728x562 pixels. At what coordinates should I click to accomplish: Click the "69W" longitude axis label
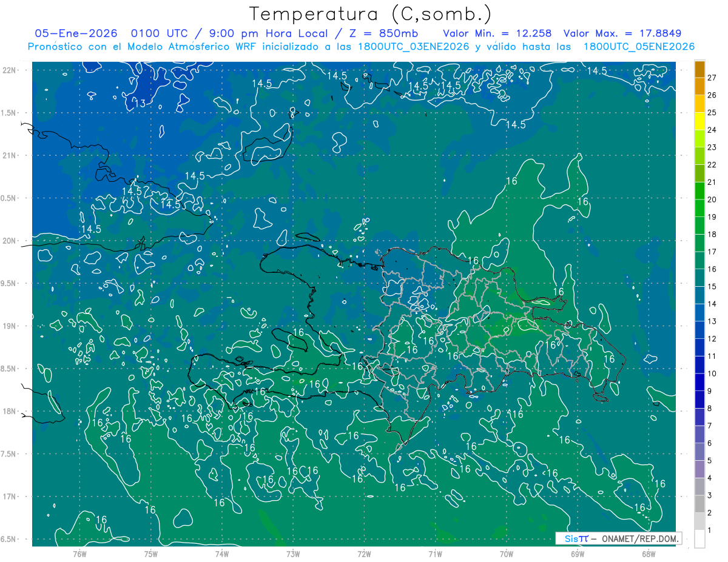pyautogui.click(x=578, y=554)
